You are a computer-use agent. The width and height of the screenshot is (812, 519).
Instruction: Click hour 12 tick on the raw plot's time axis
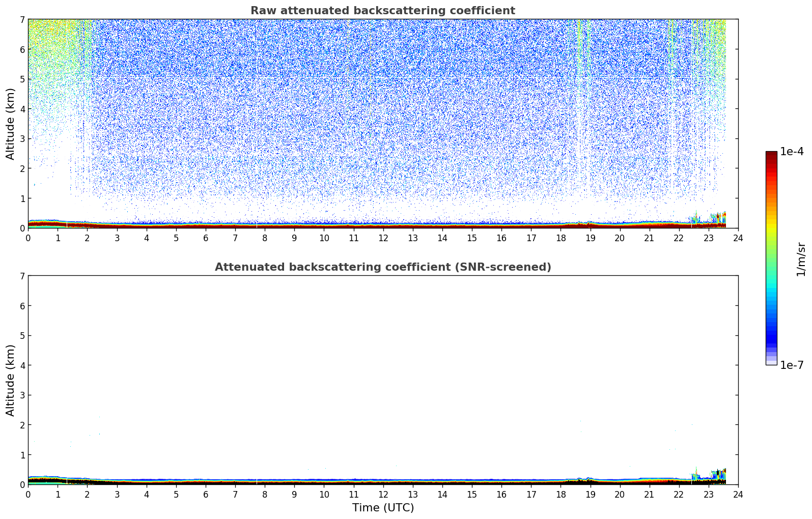(x=383, y=238)
